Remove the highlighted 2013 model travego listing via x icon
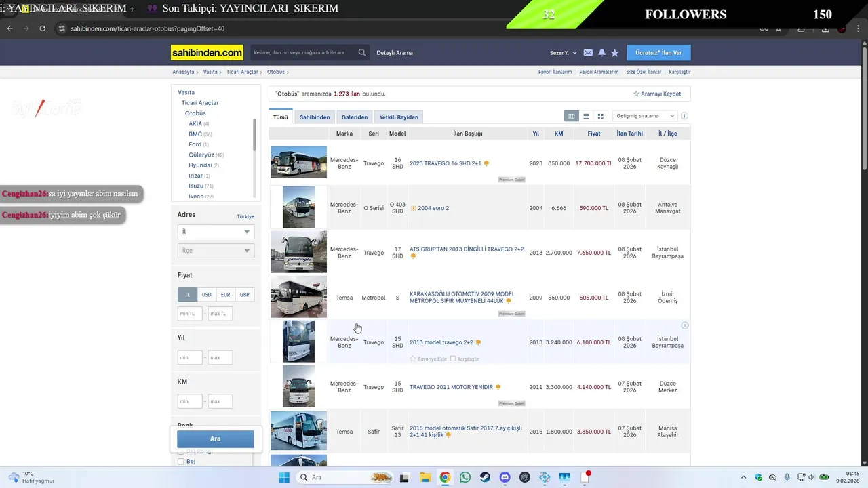 pyautogui.click(x=685, y=325)
